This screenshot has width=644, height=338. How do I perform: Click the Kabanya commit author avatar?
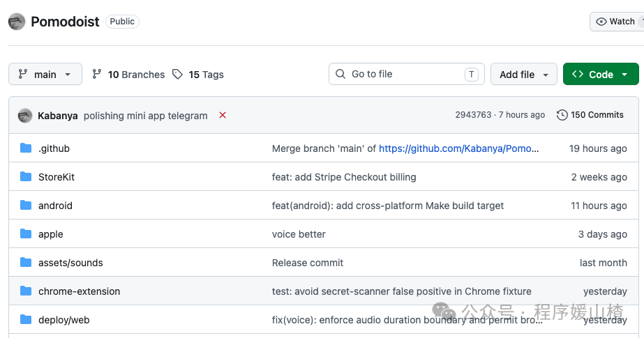[25, 116]
